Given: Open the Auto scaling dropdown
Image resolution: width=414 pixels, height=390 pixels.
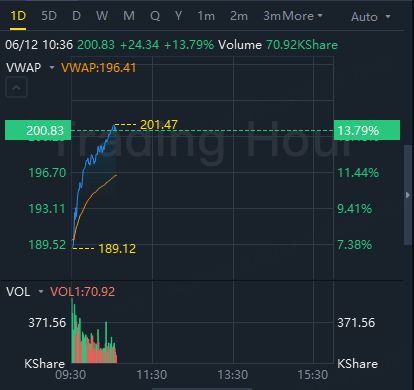Looking at the screenshot, I should (x=370, y=17).
